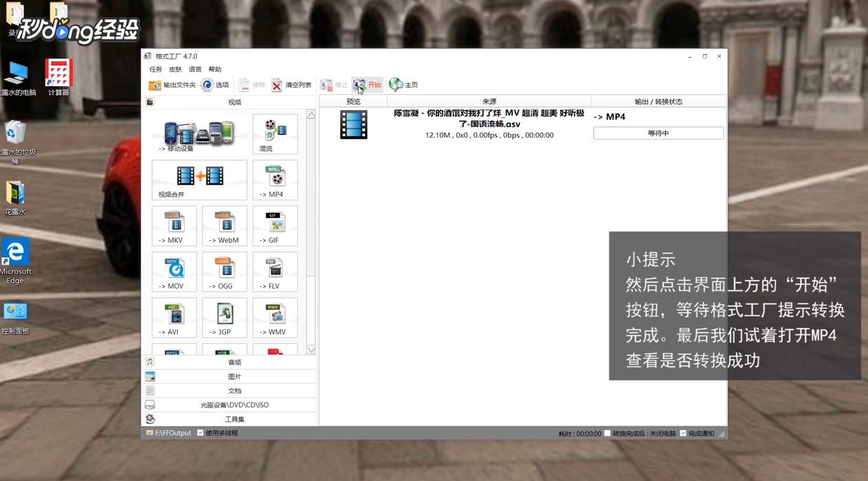868x481 pixels.
Task: Click the 耗时 : 00:00:00 elapsed time
Action: [580, 434]
